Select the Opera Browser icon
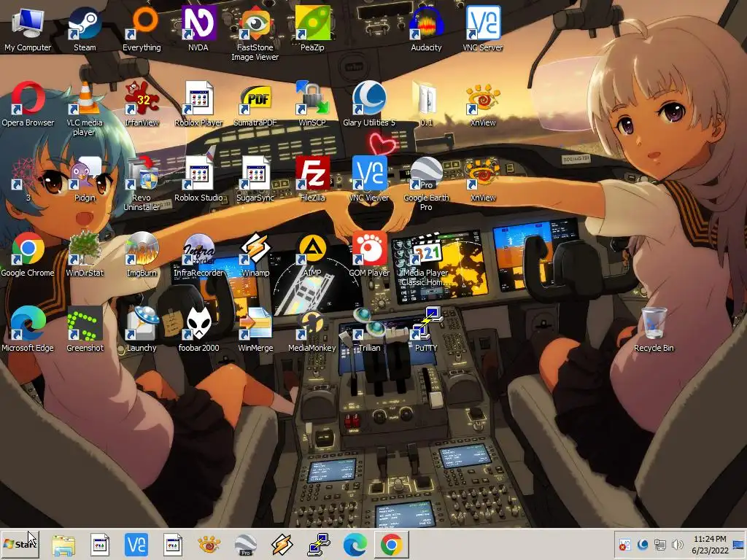The image size is (747, 560). [x=28, y=104]
